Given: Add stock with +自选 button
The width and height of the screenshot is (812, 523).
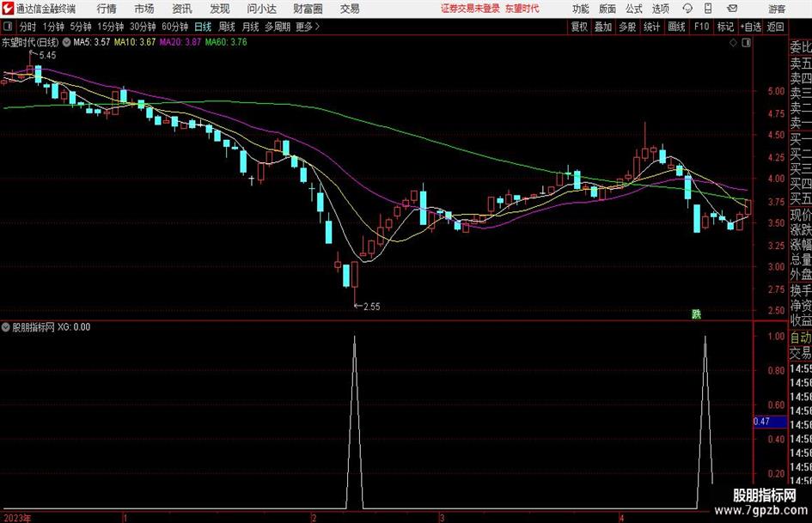Looking at the screenshot, I should (x=750, y=27).
